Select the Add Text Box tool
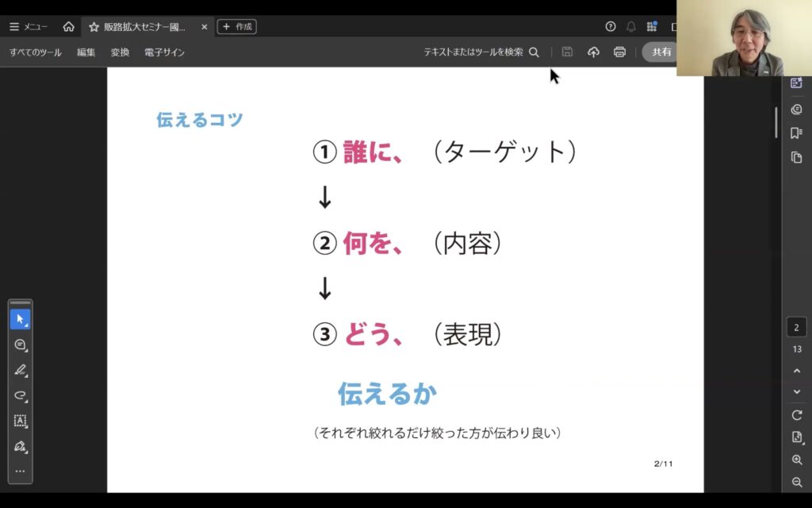This screenshot has width=812, height=508. pos(20,421)
